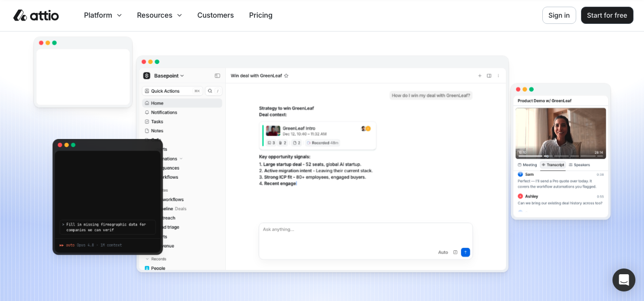The width and height of the screenshot is (644, 301).
Task: Click the Start for free button
Action: tap(607, 15)
